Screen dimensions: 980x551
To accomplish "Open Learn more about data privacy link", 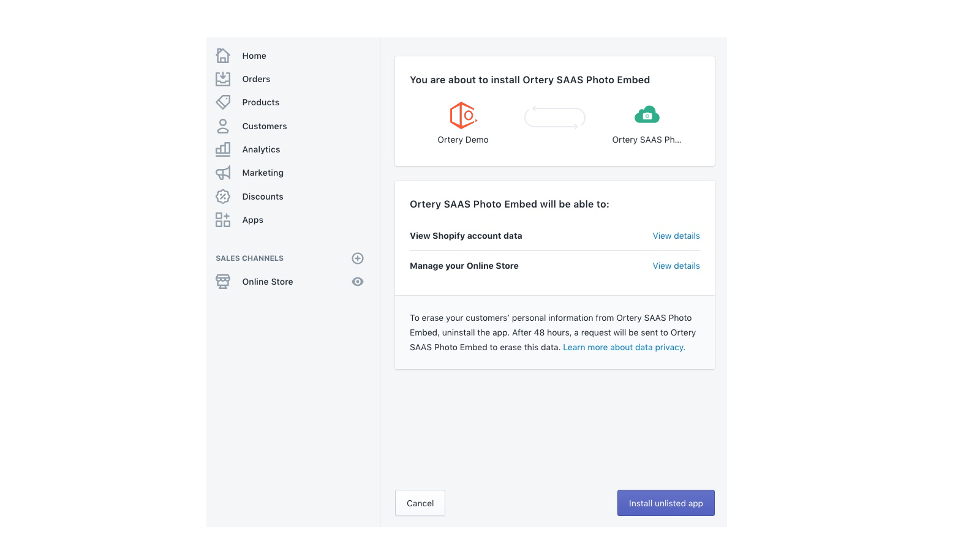I will 624,347.
